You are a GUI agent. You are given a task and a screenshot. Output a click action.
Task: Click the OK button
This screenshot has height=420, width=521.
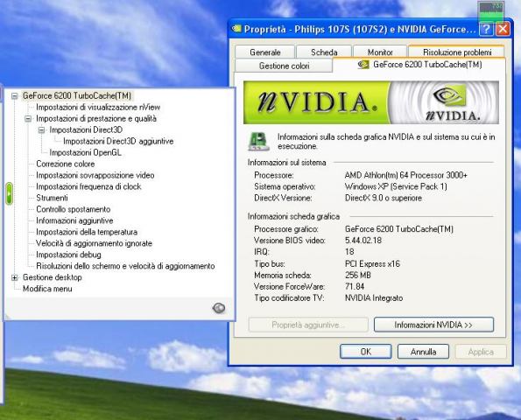point(365,351)
